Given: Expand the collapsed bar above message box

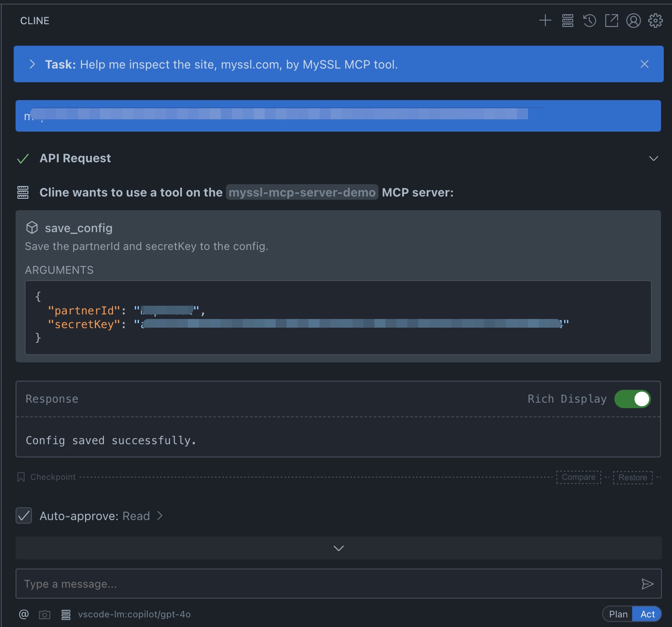Looking at the screenshot, I should [339, 548].
